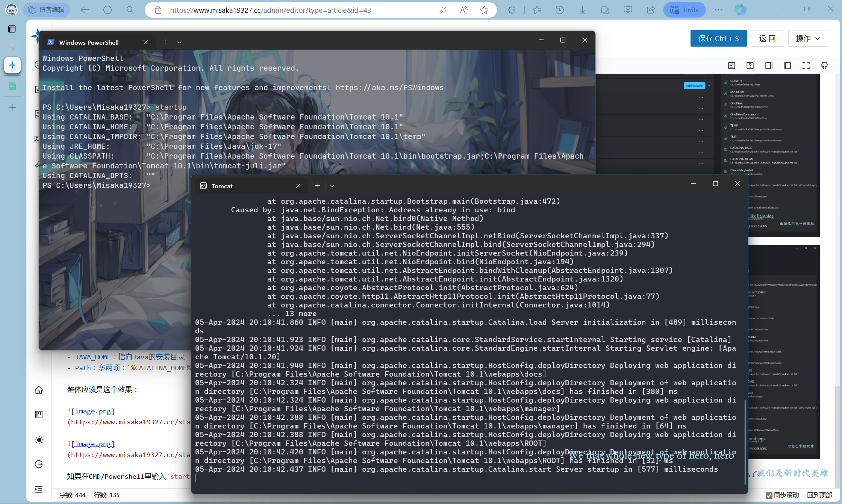Screen dimensions: 842x504
Task: Toggle 同步滚动 checkbox
Action: coord(769,495)
